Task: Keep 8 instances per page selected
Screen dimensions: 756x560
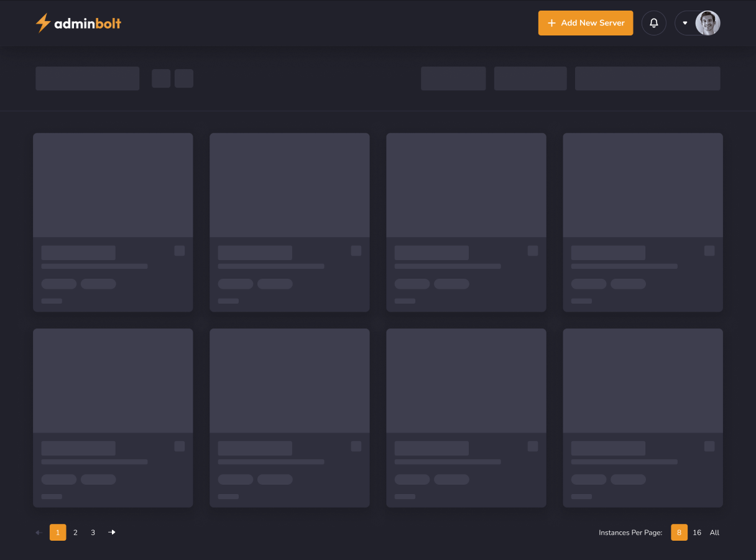Action: click(x=679, y=532)
